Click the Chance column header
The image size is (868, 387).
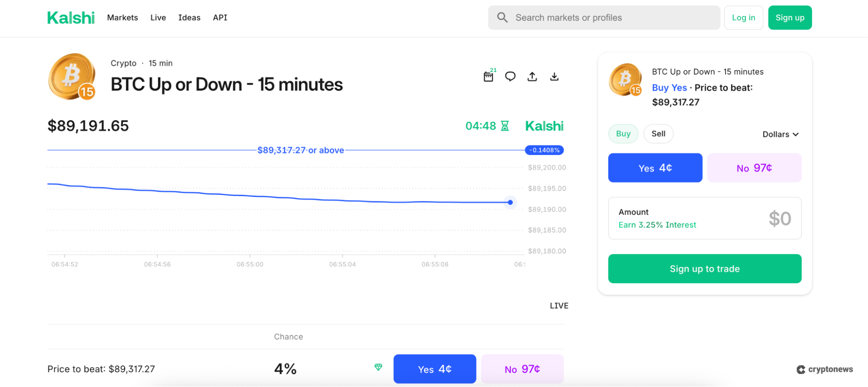pyautogui.click(x=288, y=337)
